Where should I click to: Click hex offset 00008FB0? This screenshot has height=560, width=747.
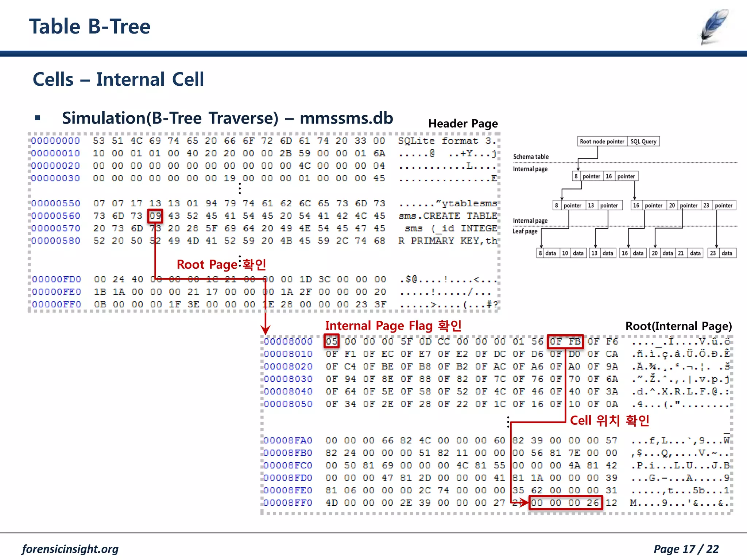tap(288, 453)
